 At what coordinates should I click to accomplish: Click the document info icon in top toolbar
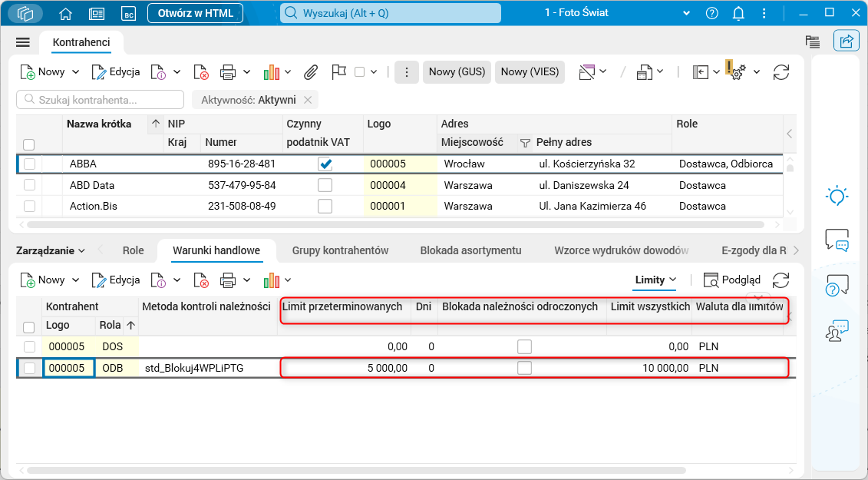coord(158,72)
